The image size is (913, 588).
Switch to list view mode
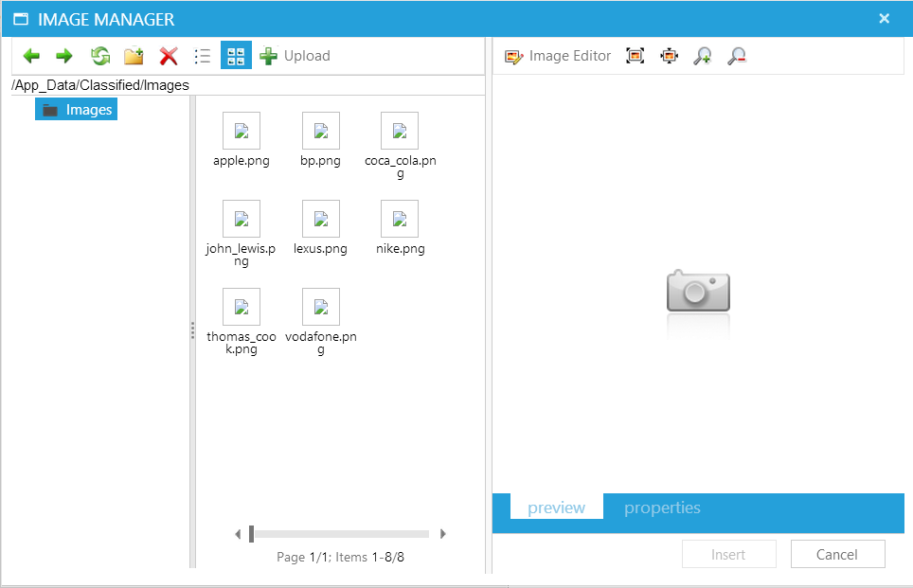coord(203,56)
